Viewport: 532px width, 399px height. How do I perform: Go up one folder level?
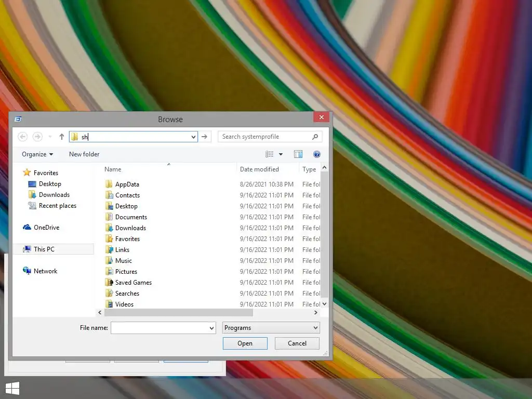61,137
